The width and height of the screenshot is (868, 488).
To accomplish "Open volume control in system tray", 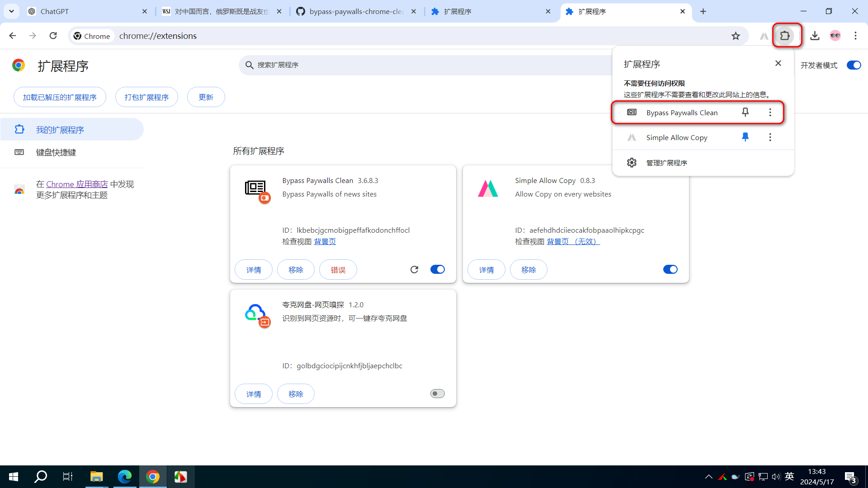I will click(776, 477).
